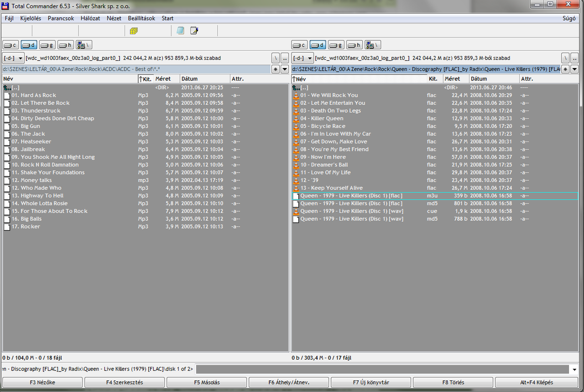The image size is (584, 392).
Task: Click VLC cone icon of the cue file
Action: 296,211
